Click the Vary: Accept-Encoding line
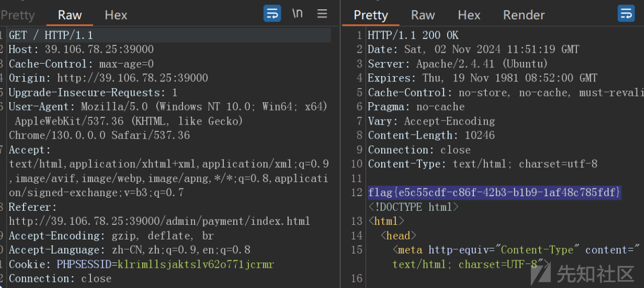This screenshot has height=288, width=644. (431, 121)
